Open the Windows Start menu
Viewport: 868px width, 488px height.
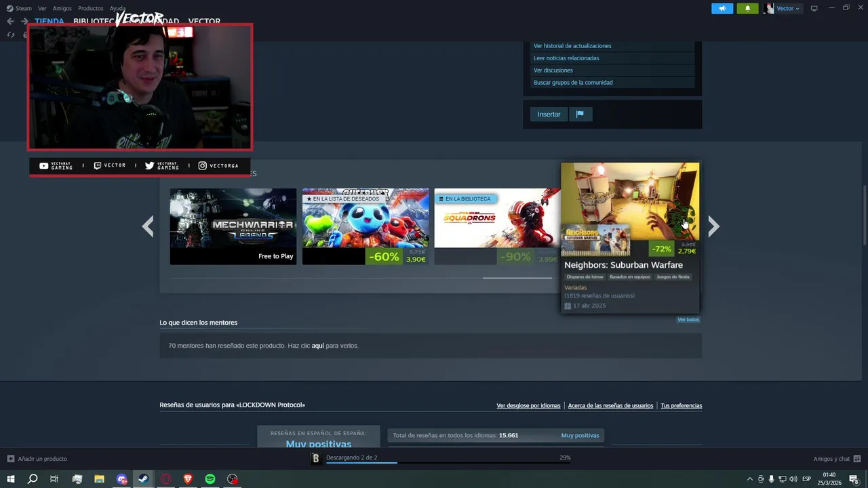coord(11,479)
